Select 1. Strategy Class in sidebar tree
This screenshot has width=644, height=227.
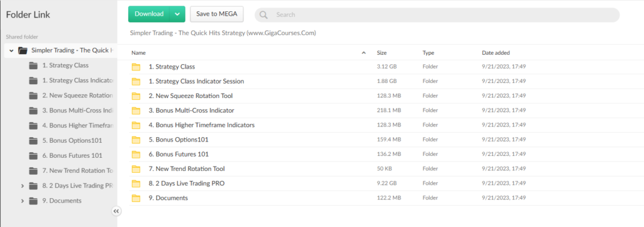tap(65, 65)
